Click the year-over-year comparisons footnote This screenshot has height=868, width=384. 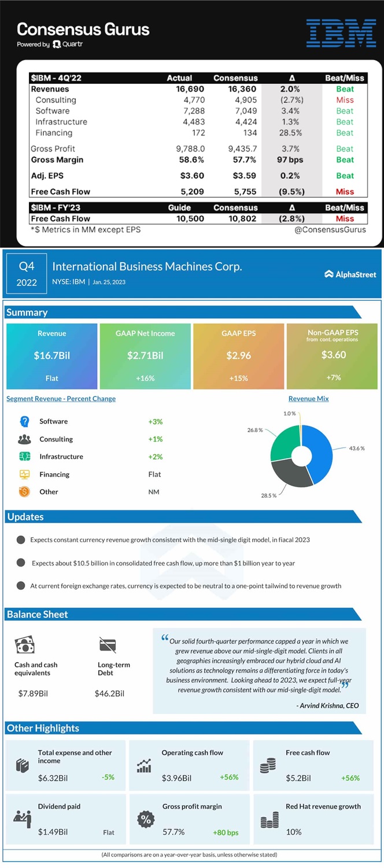189,855
